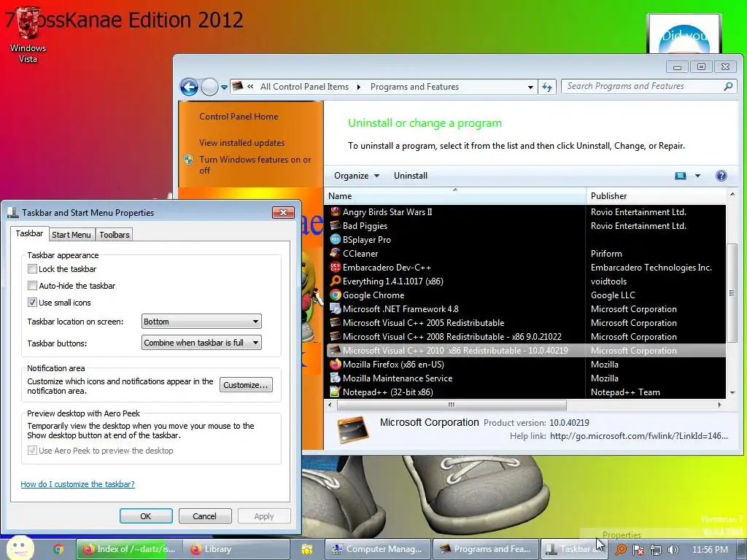Screen dimensions: 747x560
Task: Sort by the Publisher column header
Action: (656, 195)
